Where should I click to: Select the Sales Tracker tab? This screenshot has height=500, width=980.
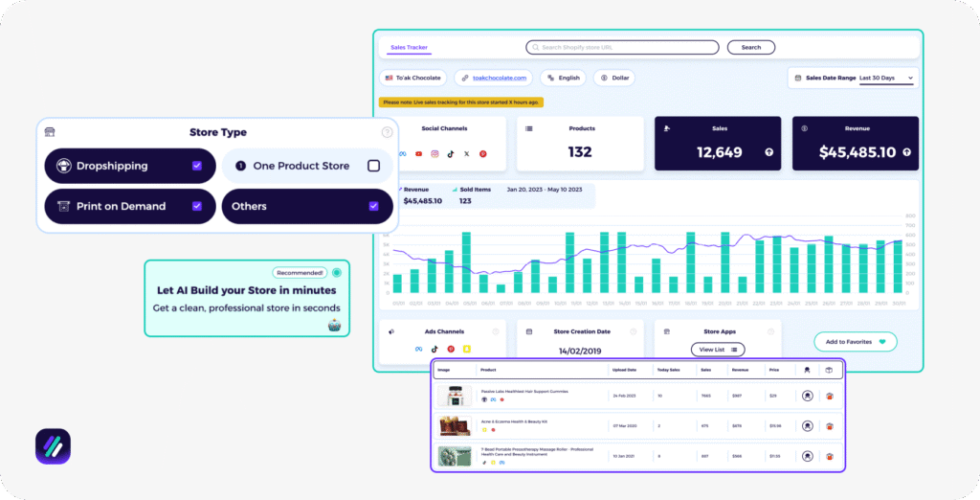pyautogui.click(x=410, y=47)
